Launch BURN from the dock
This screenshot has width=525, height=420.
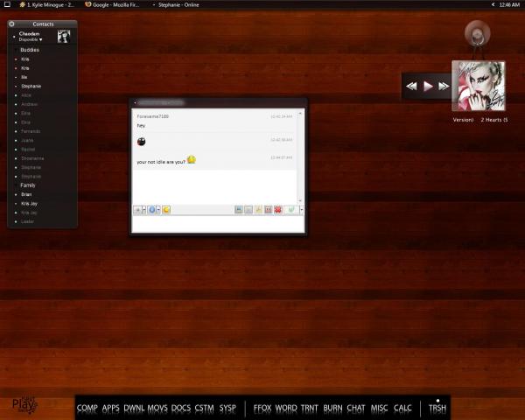point(332,408)
